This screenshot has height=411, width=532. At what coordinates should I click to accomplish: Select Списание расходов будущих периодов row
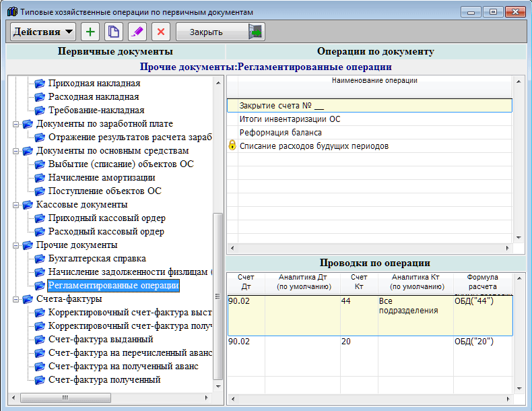pyautogui.click(x=370, y=146)
